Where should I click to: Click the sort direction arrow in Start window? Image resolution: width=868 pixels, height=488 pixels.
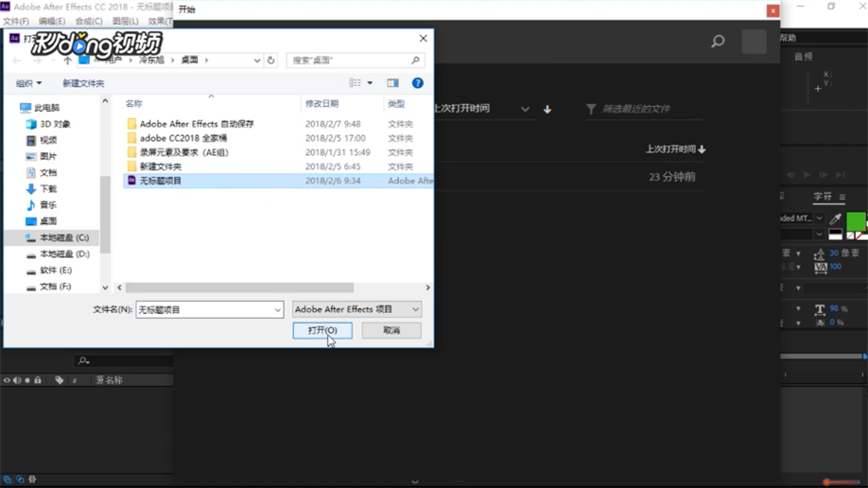pyautogui.click(x=547, y=109)
